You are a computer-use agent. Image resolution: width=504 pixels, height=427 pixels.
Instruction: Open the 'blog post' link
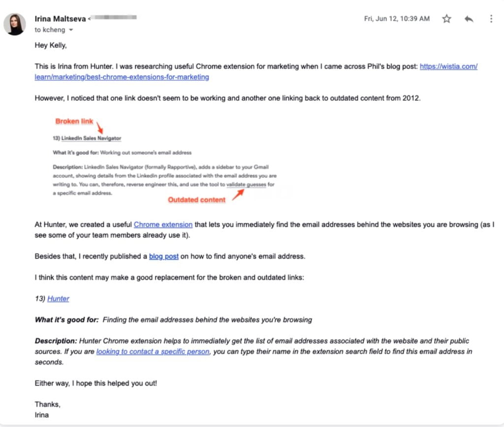click(x=164, y=256)
